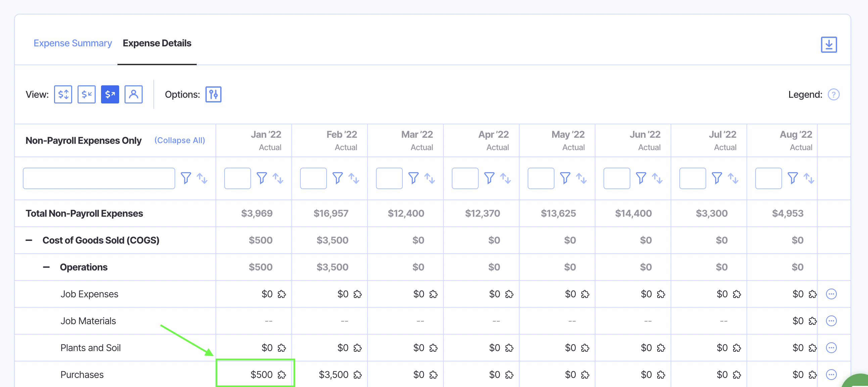868x387 pixels.
Task: Click the expense name filter text field
Action: coord(99,178)
